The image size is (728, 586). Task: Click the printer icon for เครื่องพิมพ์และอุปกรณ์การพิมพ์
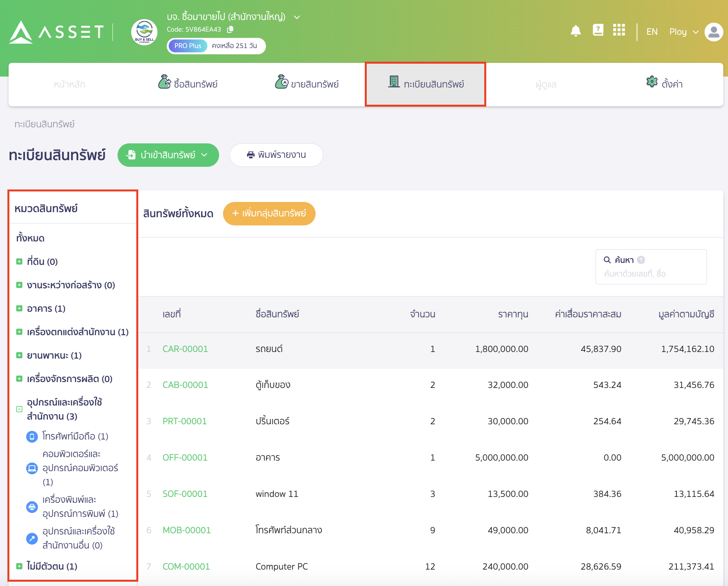pyautogui.click(x=32, y=507)
